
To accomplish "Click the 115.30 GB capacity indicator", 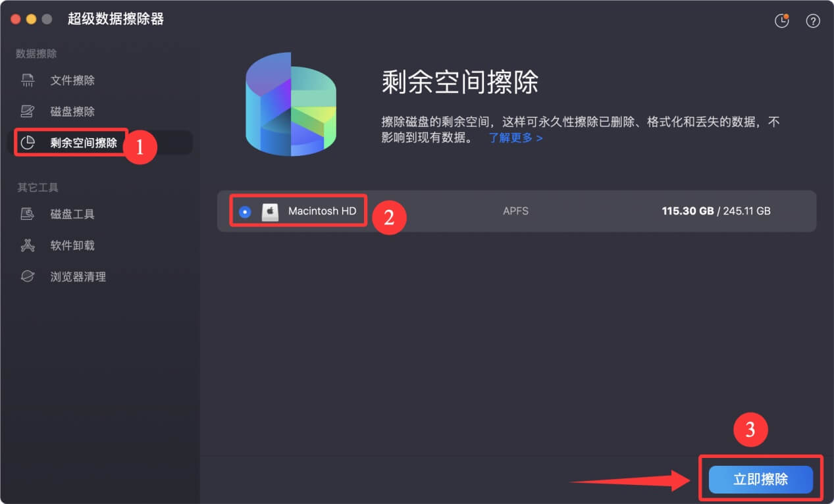I will (687, 211).
